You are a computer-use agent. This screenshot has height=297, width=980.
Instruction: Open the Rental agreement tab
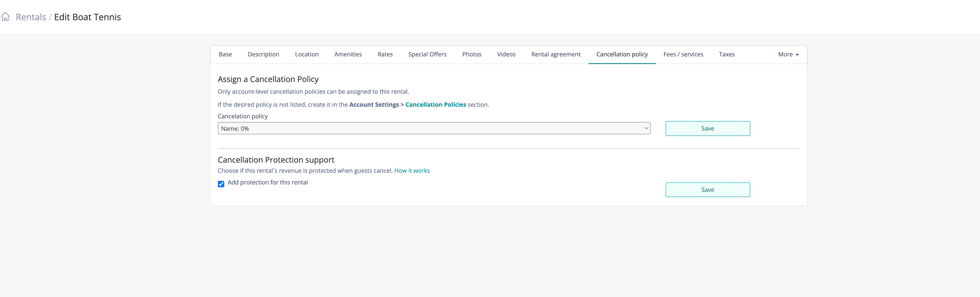pyautogui.click(x=556, y=54)
